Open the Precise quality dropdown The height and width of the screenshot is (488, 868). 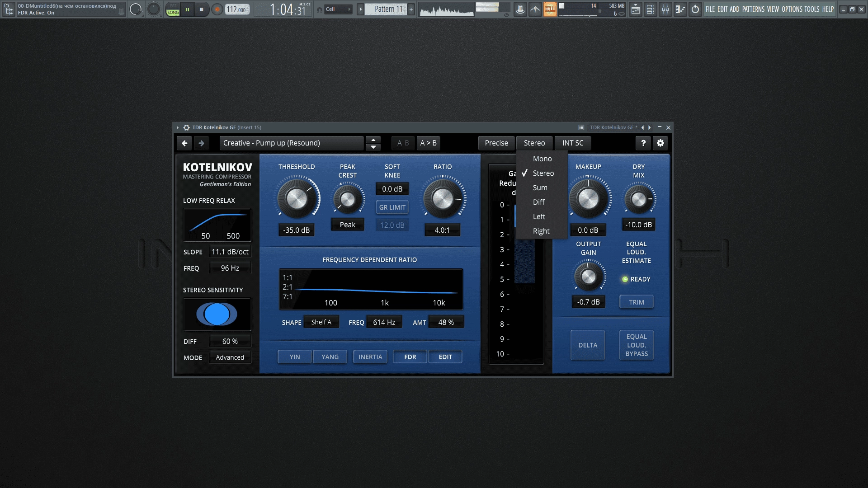pos(496,143)
